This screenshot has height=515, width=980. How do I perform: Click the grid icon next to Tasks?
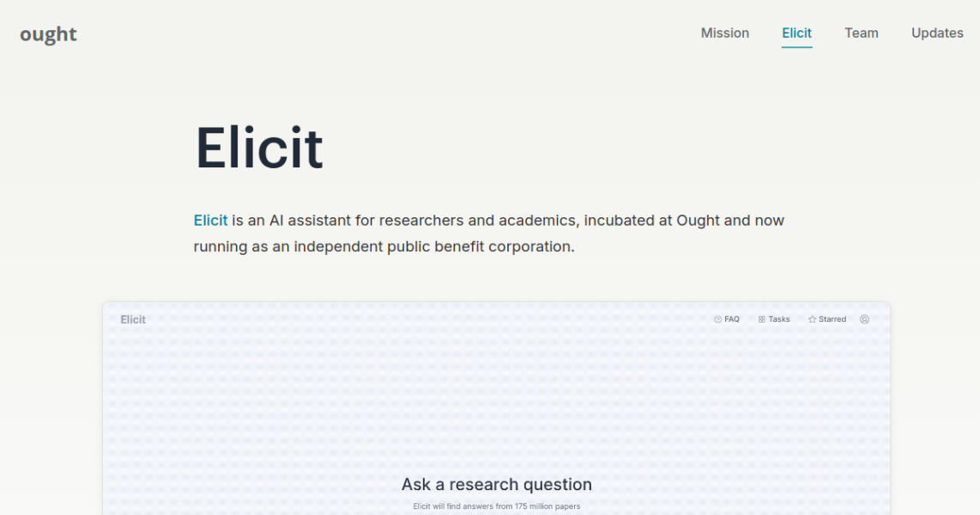point(762,319)
